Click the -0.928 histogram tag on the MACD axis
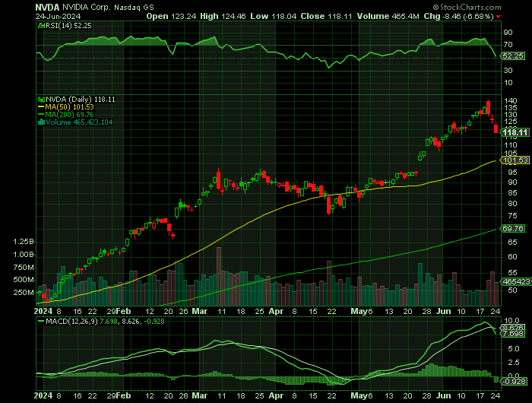Screen dimensions: 532x403 [514, 381]
